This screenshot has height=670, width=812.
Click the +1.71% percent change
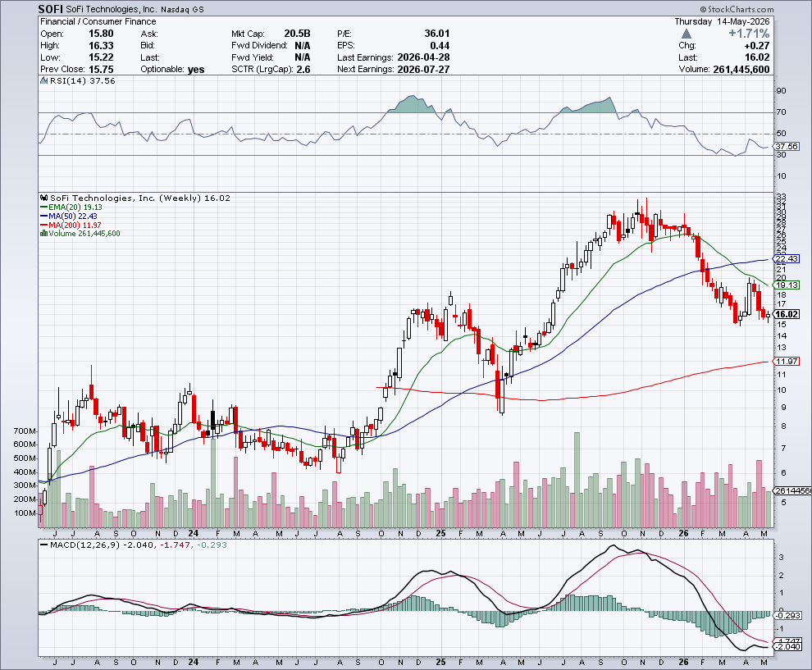[749, 34]
